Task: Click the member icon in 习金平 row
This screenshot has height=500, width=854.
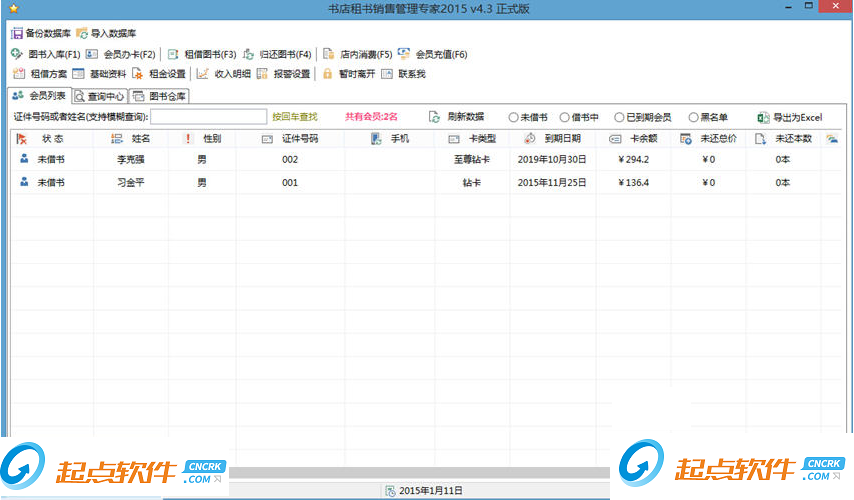Action: pos(24,182)
